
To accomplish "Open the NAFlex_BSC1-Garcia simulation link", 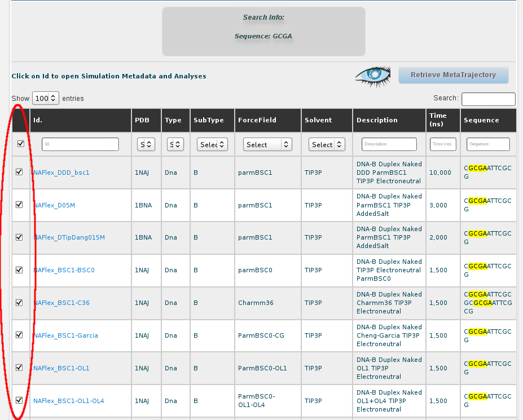I will (65, 335).
